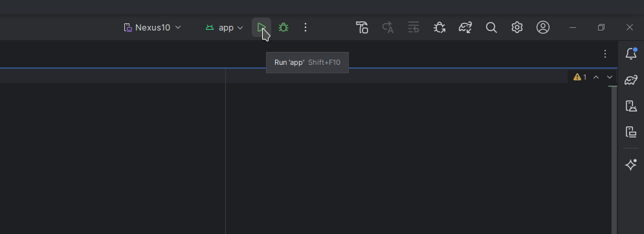The image size is (644, 234).
Task: Open user account profile icon
Action: click(543, 28)
